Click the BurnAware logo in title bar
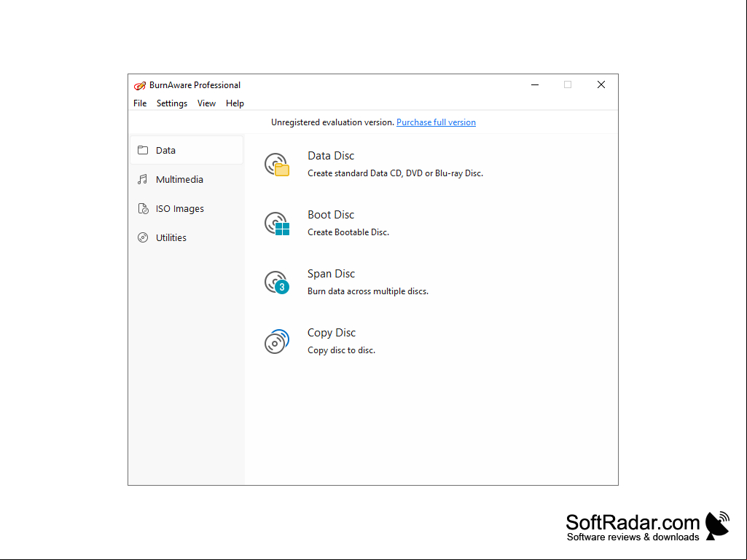The height and width of the screenshot is (560, 747). pyautogui.click(x=140, y=85)
